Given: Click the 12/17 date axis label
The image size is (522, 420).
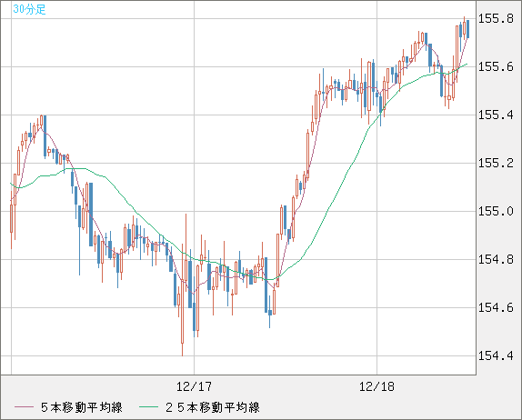Looking at the screenshot, I should 194,386.
